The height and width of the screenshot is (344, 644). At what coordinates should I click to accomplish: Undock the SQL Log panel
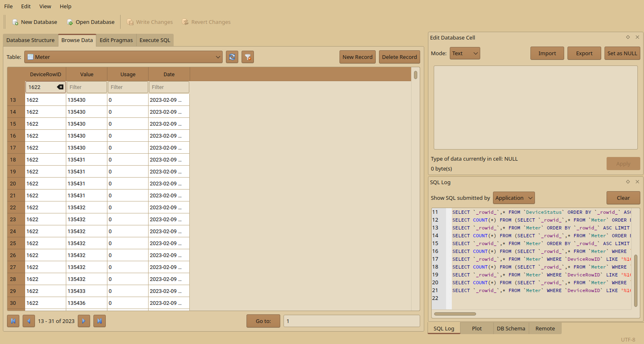628,182
